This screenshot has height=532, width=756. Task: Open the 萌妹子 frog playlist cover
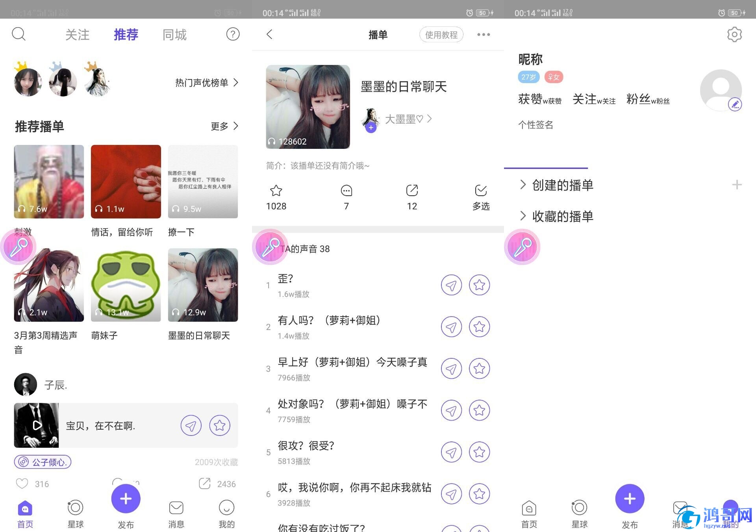click(x=126, y=285)
